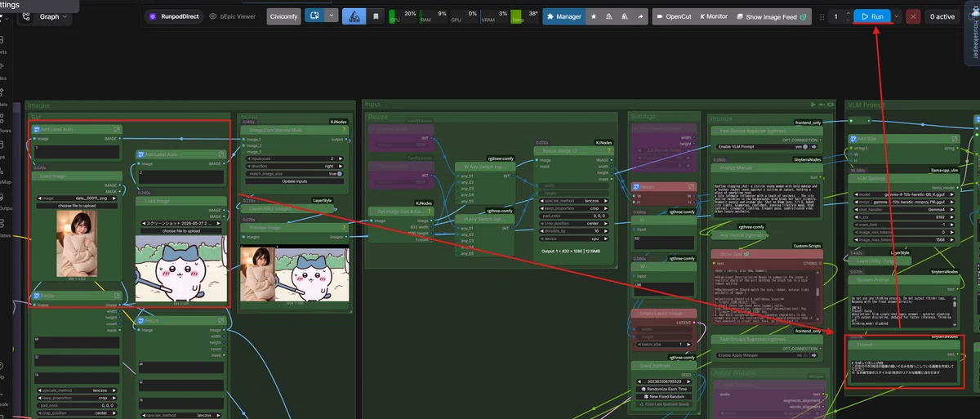
Task: Open the device cpu selector
Action: pyautogui.click(x=573, y=238)
